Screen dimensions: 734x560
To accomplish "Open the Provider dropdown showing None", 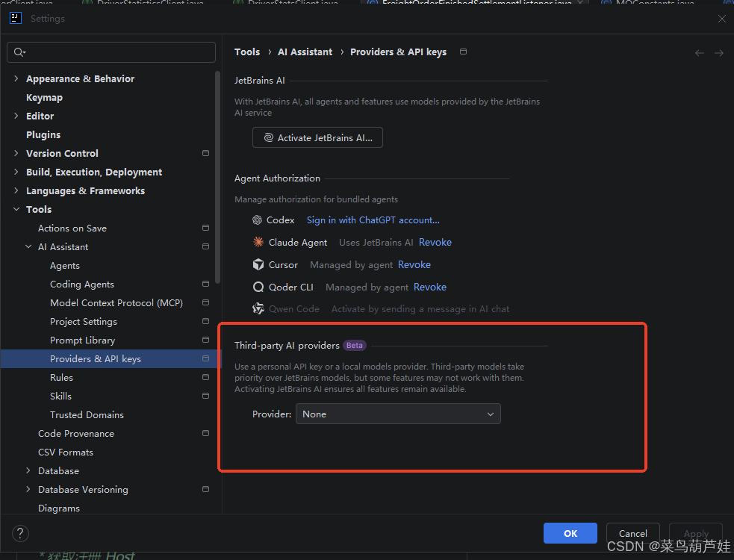I will (x=399, y=414).
